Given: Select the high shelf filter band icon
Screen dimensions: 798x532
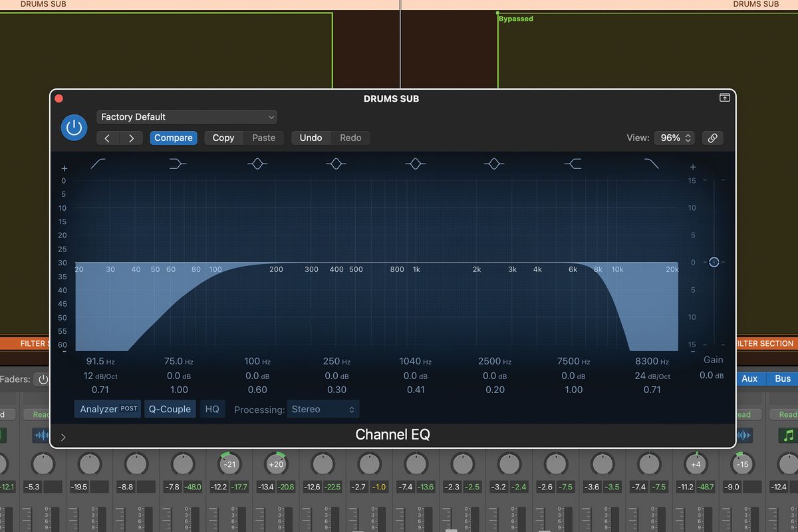Looking at the screenshot, I should [x=573, y=163].
